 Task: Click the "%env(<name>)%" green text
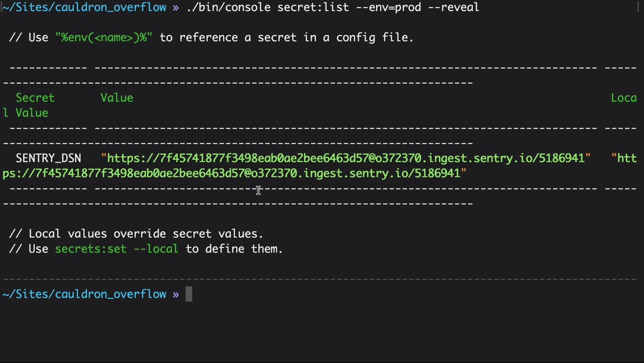pyautogui.click(x=104, y=37)
